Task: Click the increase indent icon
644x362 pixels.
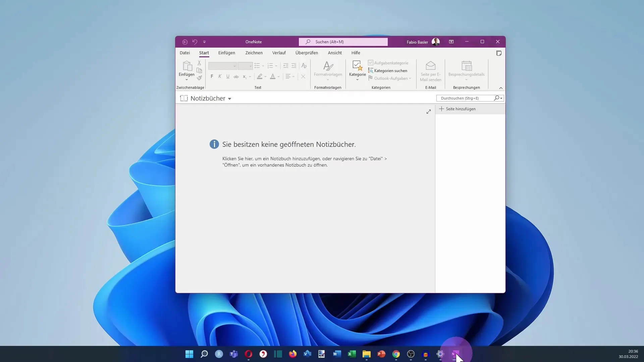Action: tap(294, 66)
